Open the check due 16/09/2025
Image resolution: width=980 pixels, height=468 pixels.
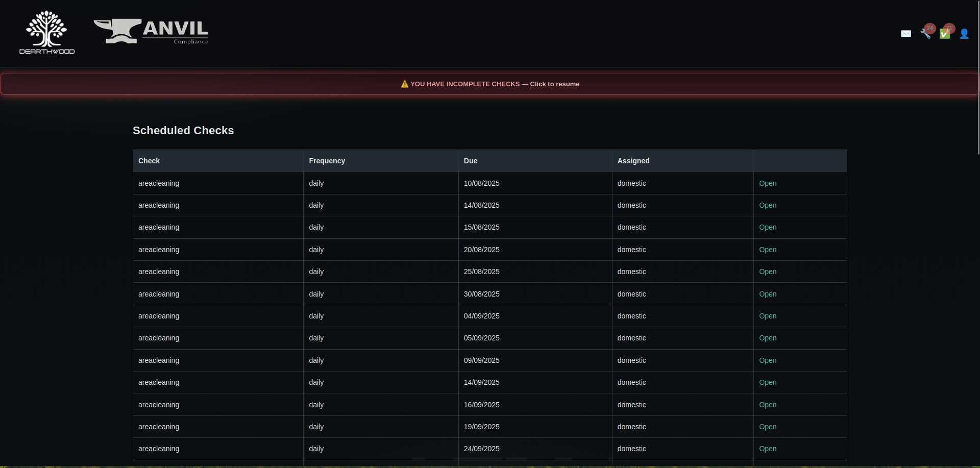pyautogui.click(x=768, y=405)
